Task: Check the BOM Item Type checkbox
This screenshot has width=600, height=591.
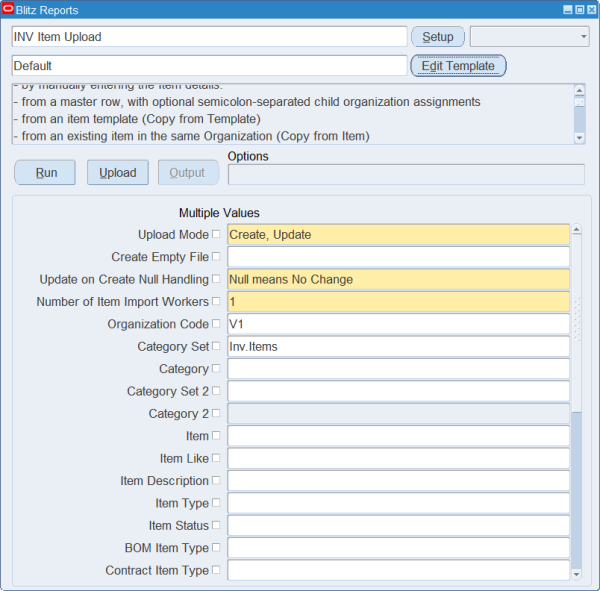Action: click(x=216, y=547)
